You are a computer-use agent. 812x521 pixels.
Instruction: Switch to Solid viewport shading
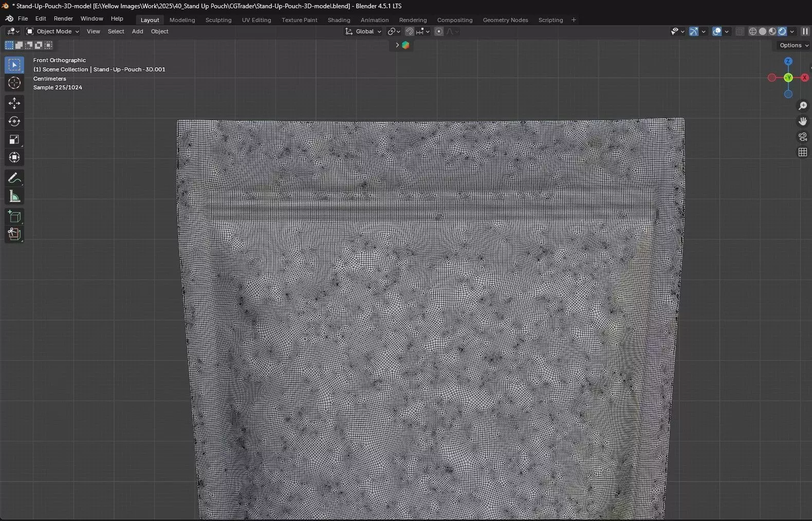pos(763,31)
